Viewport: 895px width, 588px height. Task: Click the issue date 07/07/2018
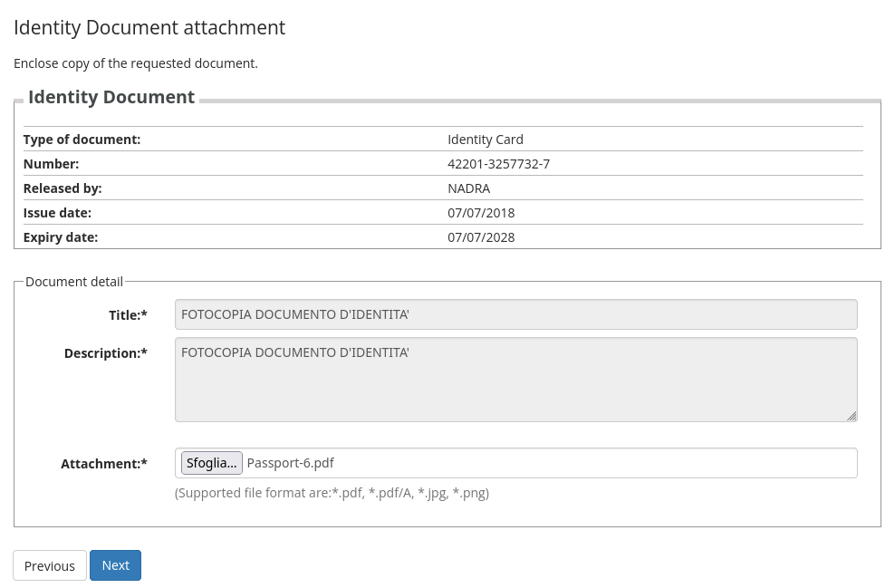(x=481, y=213)
